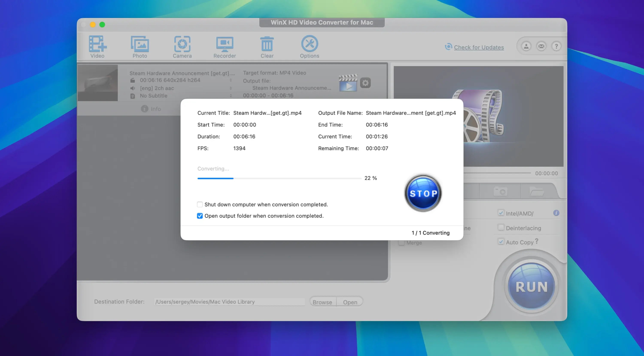The height and width of the screenshot is (356, 644).
Task: Enable the Merge checkbox
Action: click(401, 243)
